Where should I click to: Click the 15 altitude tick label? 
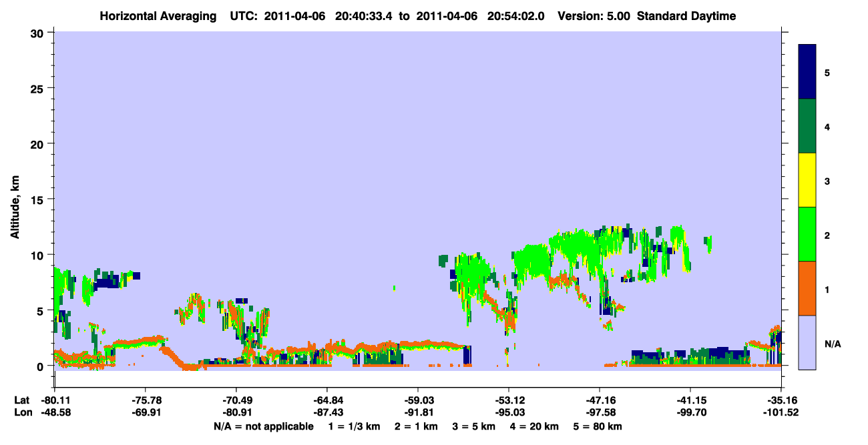(x=39, y=199)
